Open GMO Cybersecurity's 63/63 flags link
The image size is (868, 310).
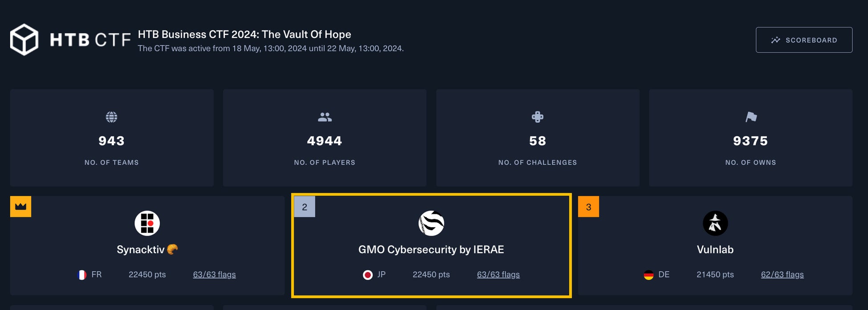[498, 274]
